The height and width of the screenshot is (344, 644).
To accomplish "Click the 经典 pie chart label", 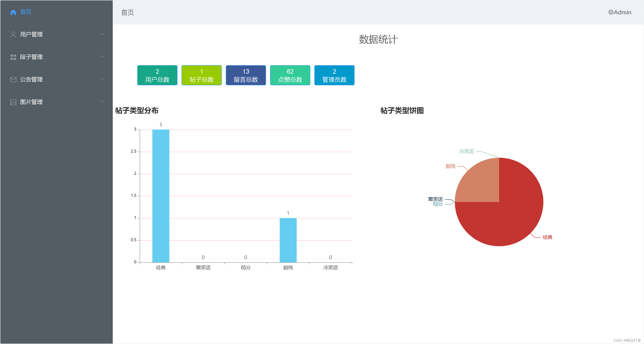I will point(547,237).
